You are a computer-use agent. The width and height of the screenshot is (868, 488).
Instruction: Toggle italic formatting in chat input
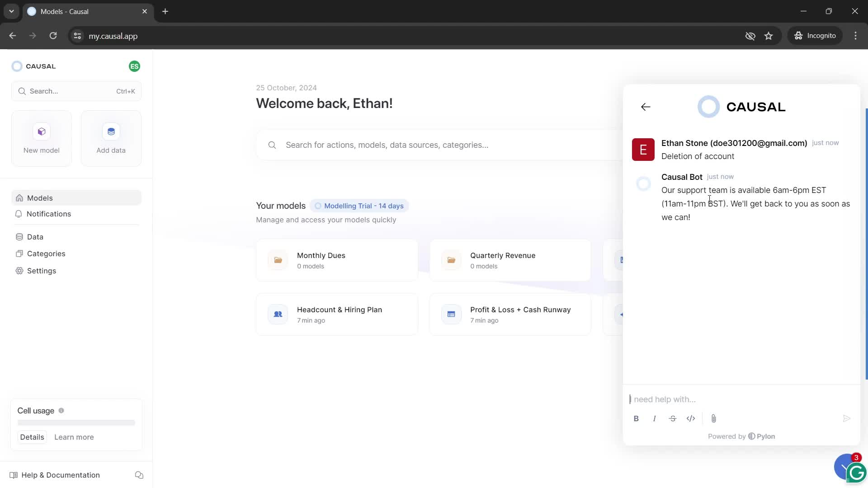point(654,418)
